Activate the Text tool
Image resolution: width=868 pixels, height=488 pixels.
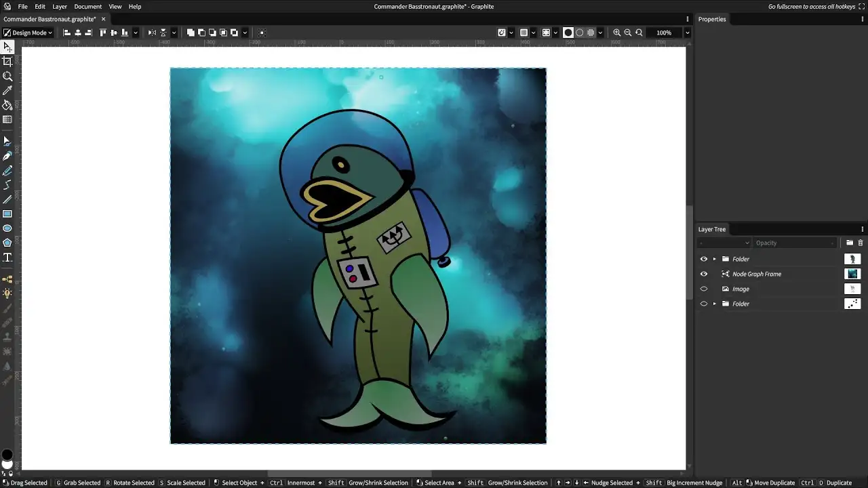7,258
